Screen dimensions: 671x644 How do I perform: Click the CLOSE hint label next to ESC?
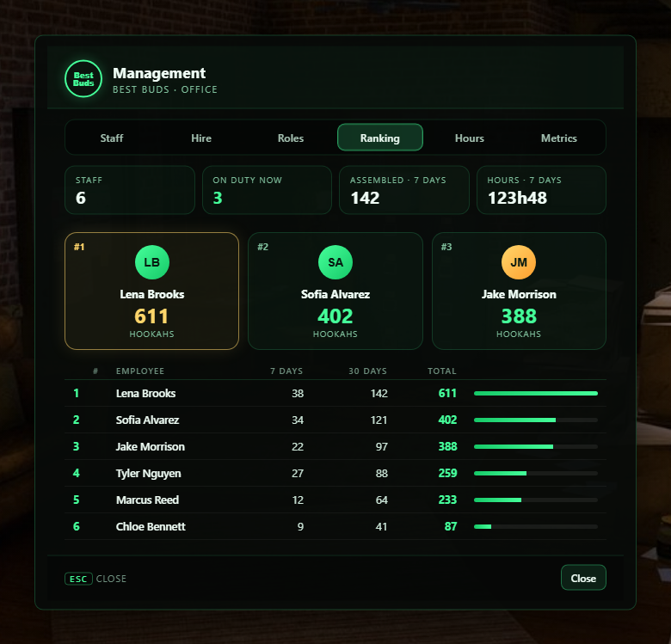[x=111, y=579]
